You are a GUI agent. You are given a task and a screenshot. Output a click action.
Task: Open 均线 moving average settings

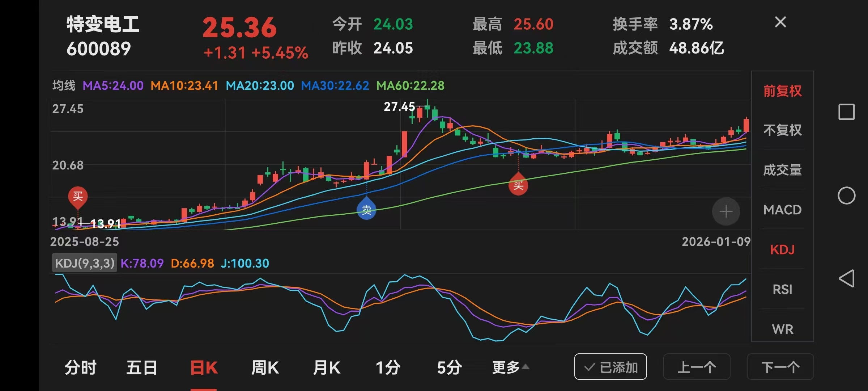pyautogui.click(x=64, y=85)
